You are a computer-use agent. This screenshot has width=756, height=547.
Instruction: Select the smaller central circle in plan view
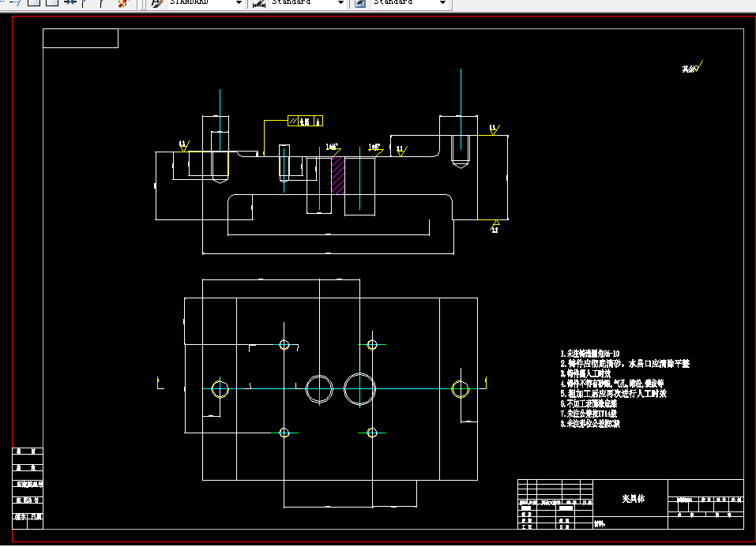(319, 389)
